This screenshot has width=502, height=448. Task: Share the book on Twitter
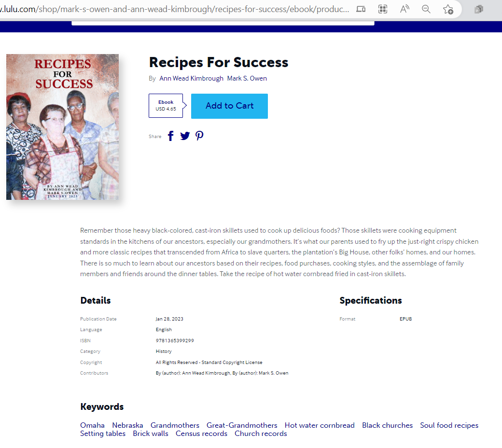[x=185, y=136]
